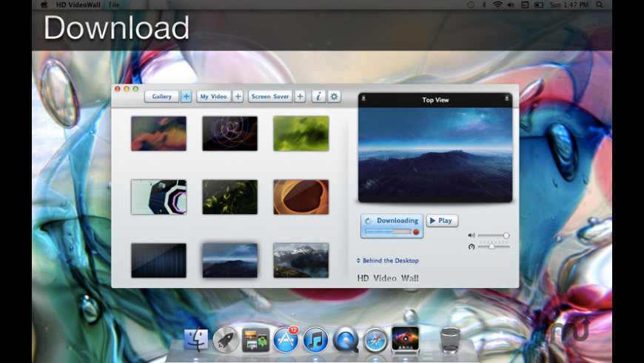Click the Downloading button
Viewport: 644px width, 363px height.
(392, 226)
